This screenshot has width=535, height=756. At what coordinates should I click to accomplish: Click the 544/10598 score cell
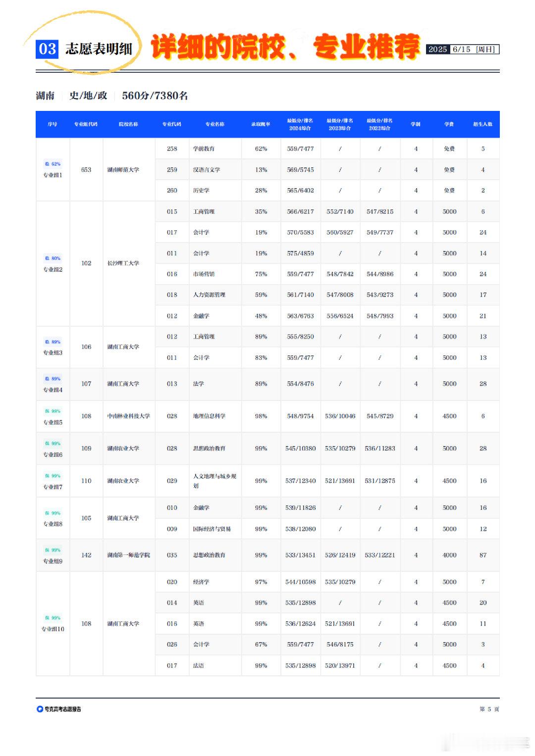pos(300,582)
